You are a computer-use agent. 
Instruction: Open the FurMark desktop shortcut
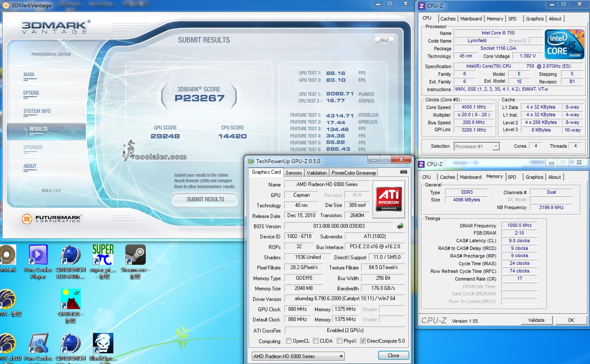pos(8,259)
